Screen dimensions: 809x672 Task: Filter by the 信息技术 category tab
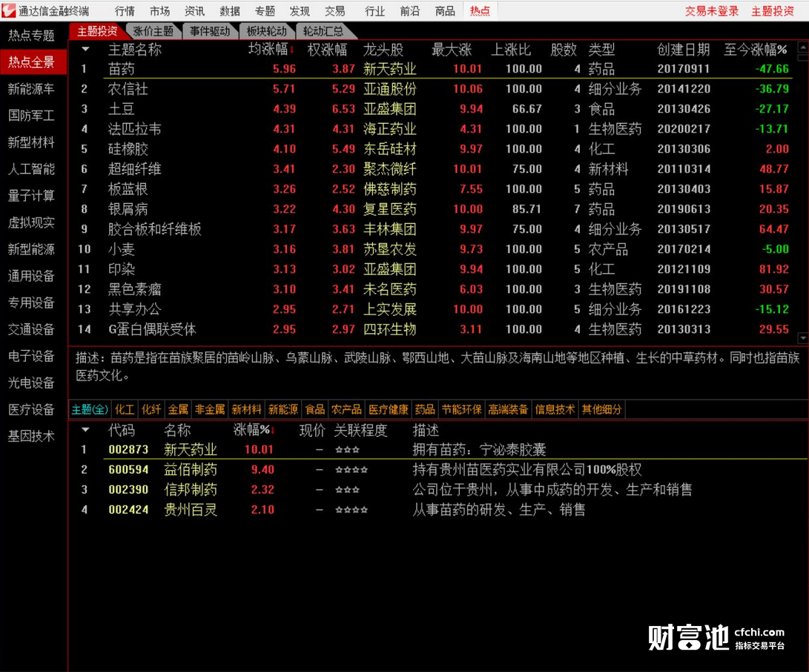coord(555,410)
